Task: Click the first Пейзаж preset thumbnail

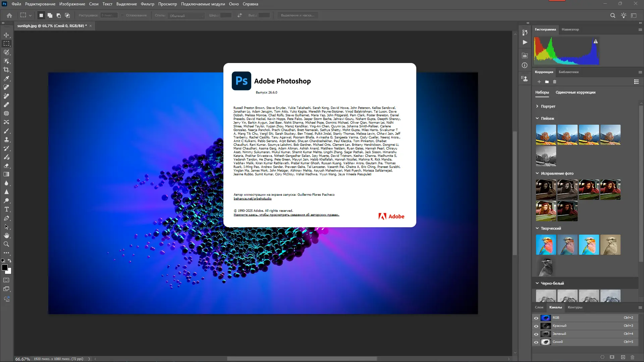Action: tap(545, 134)
